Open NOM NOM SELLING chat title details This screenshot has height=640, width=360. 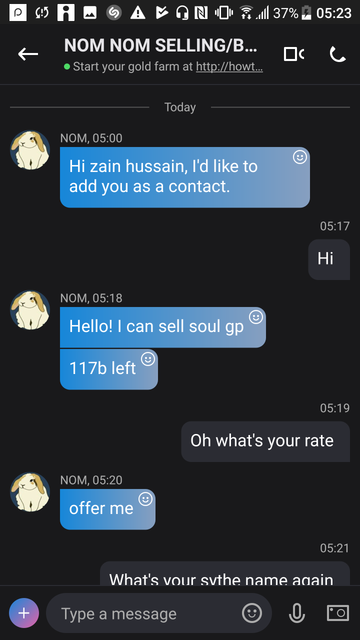coord(160,45)
